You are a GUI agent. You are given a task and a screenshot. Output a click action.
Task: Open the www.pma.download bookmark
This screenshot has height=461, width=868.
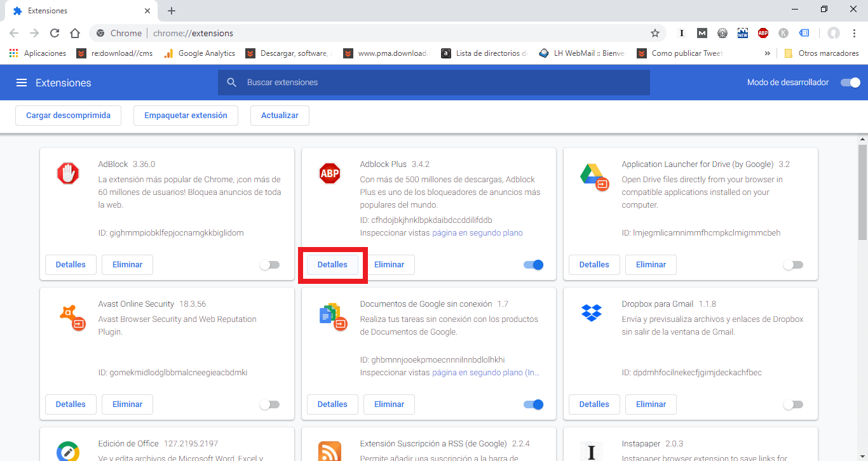(x=387, y=53)
